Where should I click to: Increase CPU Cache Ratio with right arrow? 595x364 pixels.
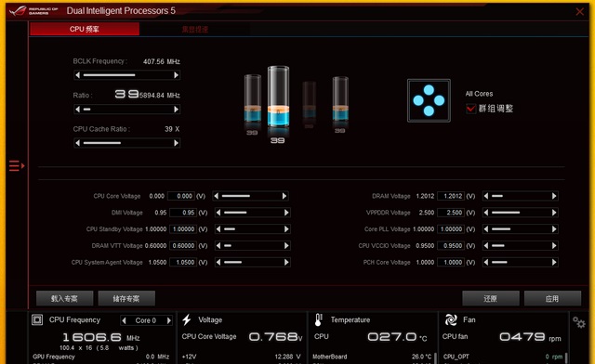[176, 143]
